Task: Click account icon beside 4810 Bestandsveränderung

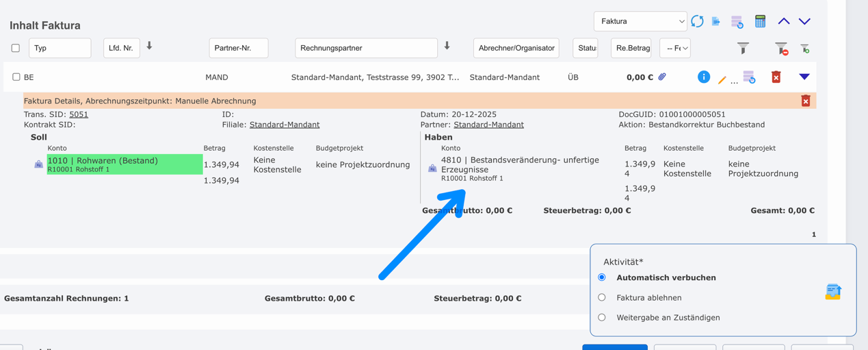Action: [x=432, y=168]
